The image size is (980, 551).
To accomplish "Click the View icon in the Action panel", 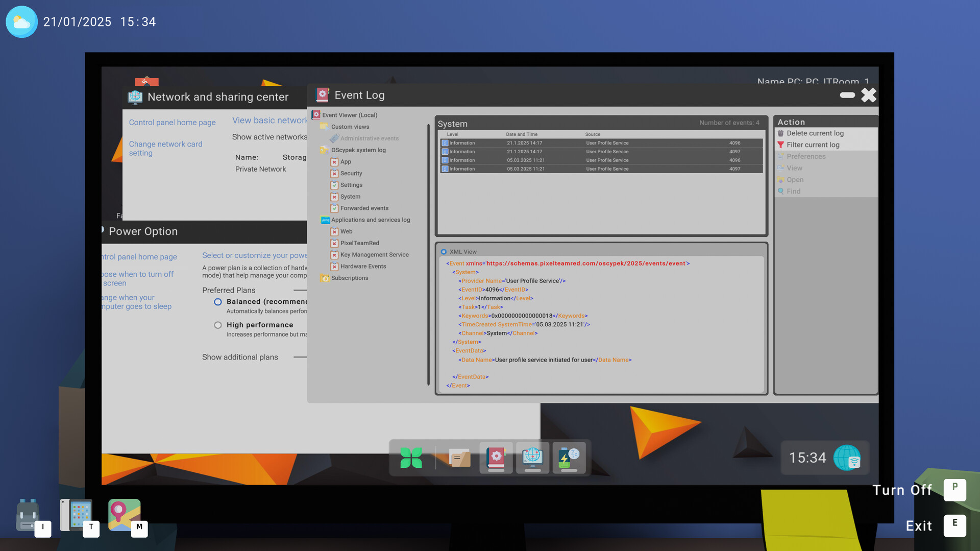I will tap(781, 167).
